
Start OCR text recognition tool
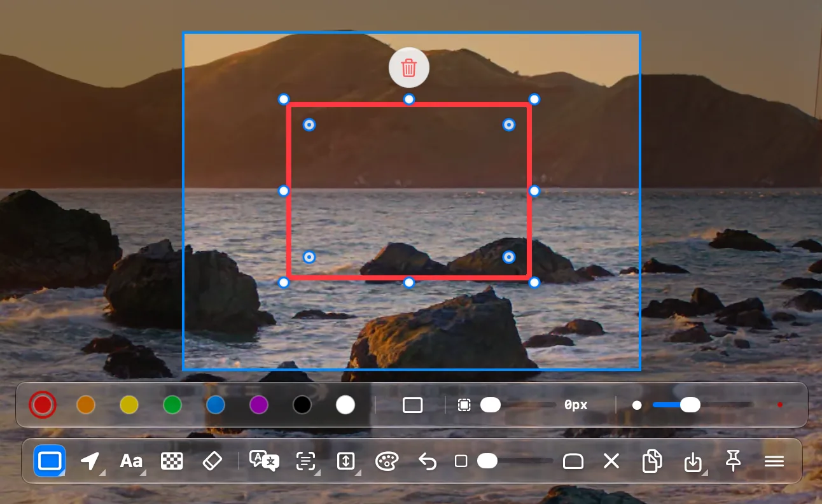pos(306,461)
